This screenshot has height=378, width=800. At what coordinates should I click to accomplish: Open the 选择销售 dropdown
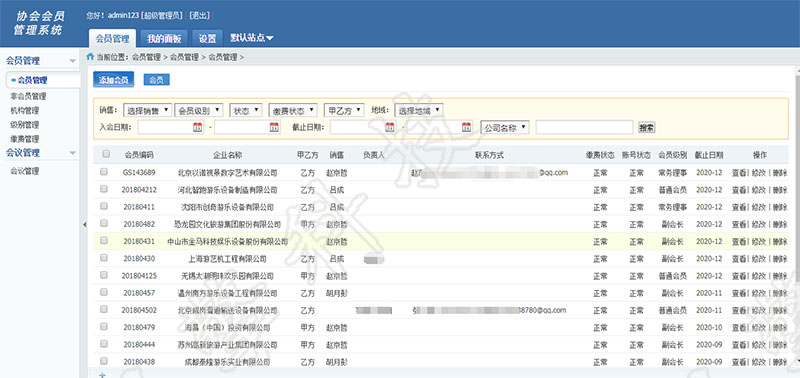[x=147, y=110]
